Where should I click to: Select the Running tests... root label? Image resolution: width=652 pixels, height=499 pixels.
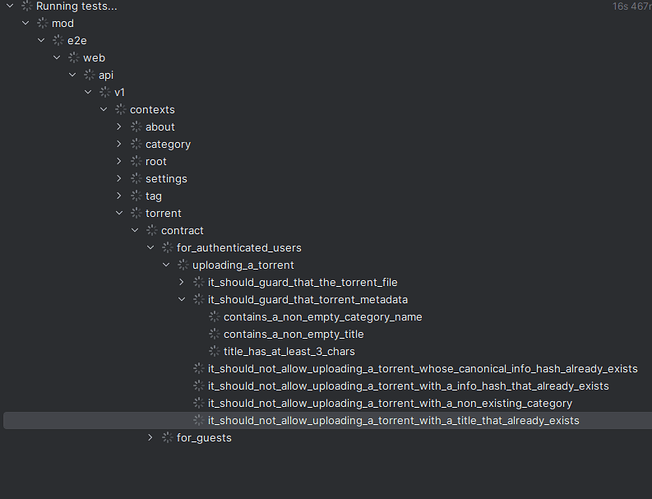tap(77, 6)
